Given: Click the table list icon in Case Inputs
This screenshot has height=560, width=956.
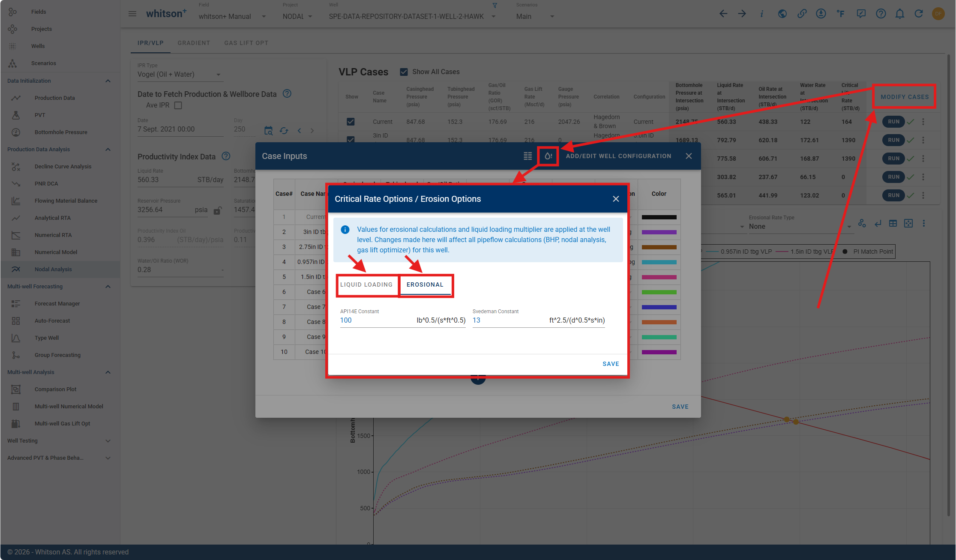Looking at the screenshot, I should (528, 156).
